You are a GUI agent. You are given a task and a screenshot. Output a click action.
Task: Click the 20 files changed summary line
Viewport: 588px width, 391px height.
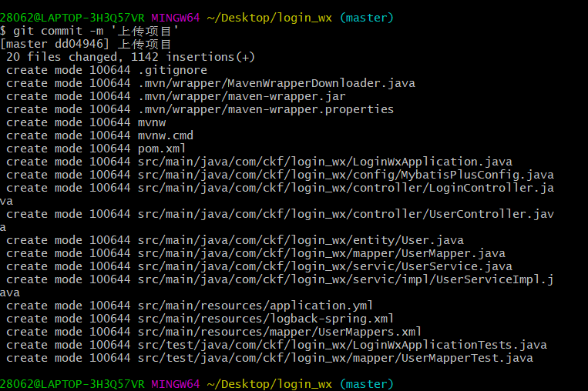[x=130, y=57]
